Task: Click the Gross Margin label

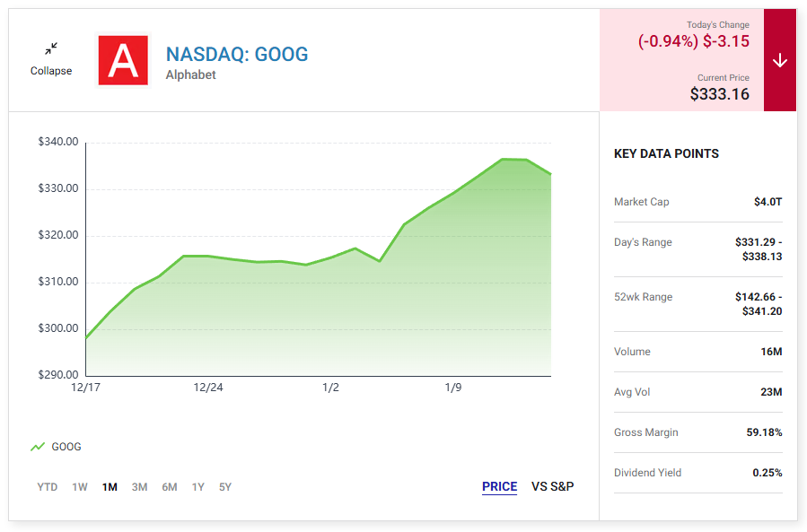Action: pyautogui.click(x=646, y=432)
